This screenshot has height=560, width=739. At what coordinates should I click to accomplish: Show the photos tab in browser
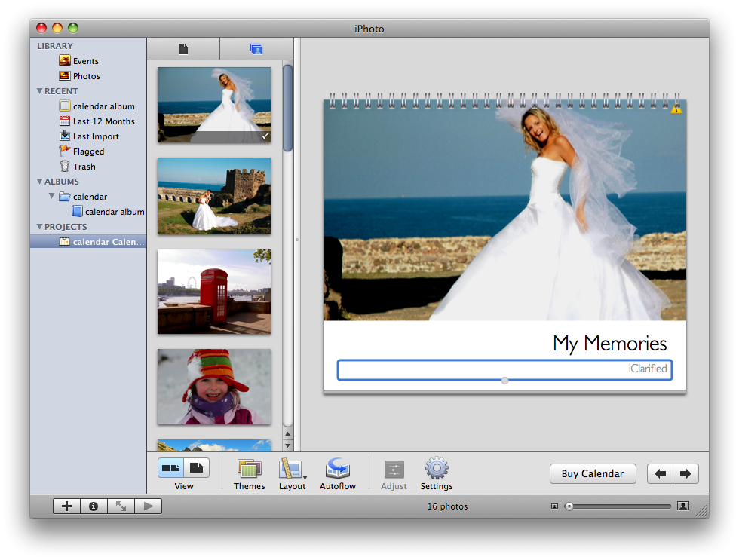point(256,49)
